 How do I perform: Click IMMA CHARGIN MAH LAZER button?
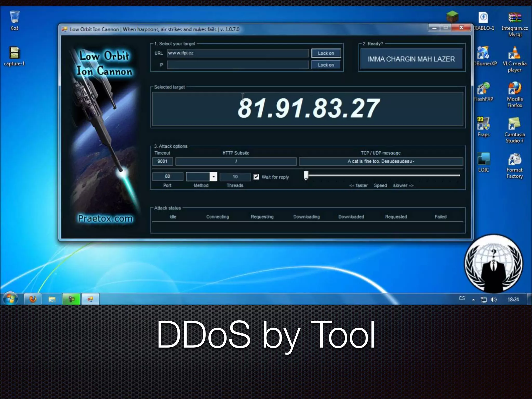click(411, 59)
